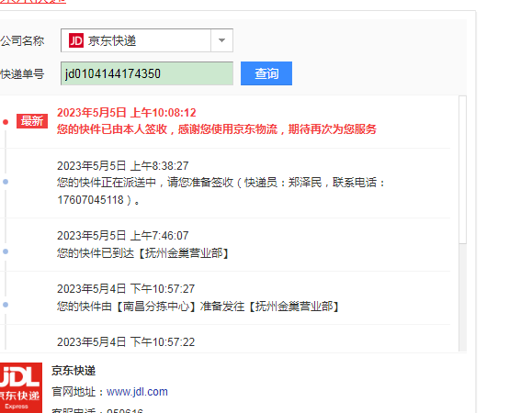Click the blue 查询 button

click(x=266, y=73)
